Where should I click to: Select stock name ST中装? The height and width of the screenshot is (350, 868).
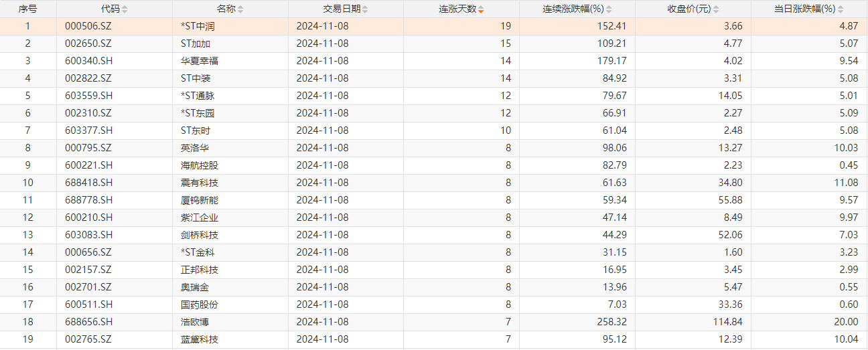(x=196, y=78)
